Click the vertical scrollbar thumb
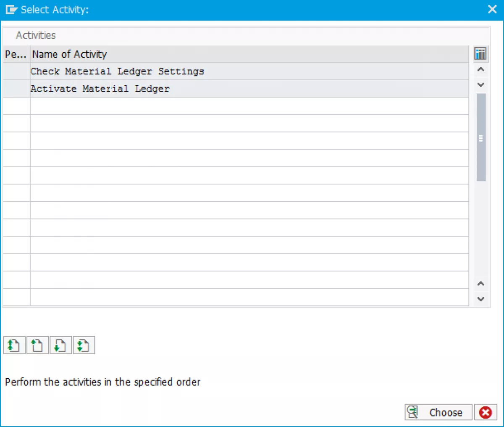The image size is (504, 427). pyautogui.click(x=481, y=137)
